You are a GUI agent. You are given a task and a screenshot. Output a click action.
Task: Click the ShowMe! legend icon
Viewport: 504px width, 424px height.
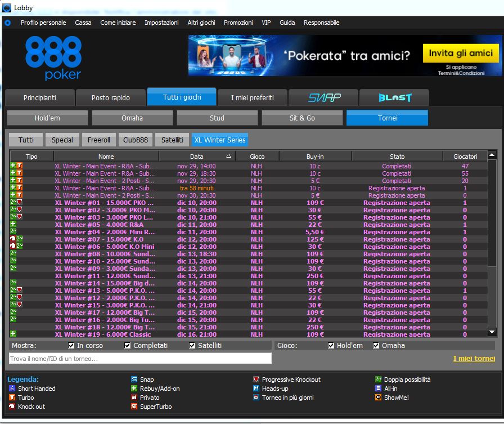[x=379, y=398]
